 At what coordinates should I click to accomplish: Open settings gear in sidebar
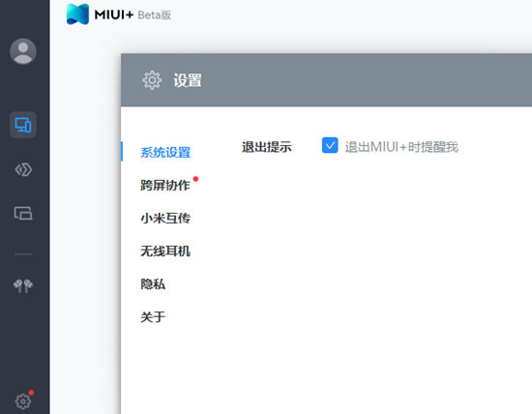pyautogui.click(x=23, y=401)
